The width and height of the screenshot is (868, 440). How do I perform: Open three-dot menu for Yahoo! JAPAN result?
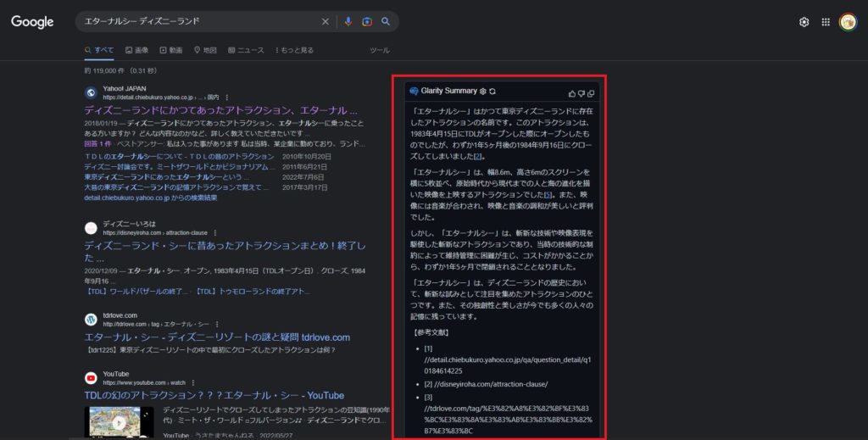click(226, 97)
